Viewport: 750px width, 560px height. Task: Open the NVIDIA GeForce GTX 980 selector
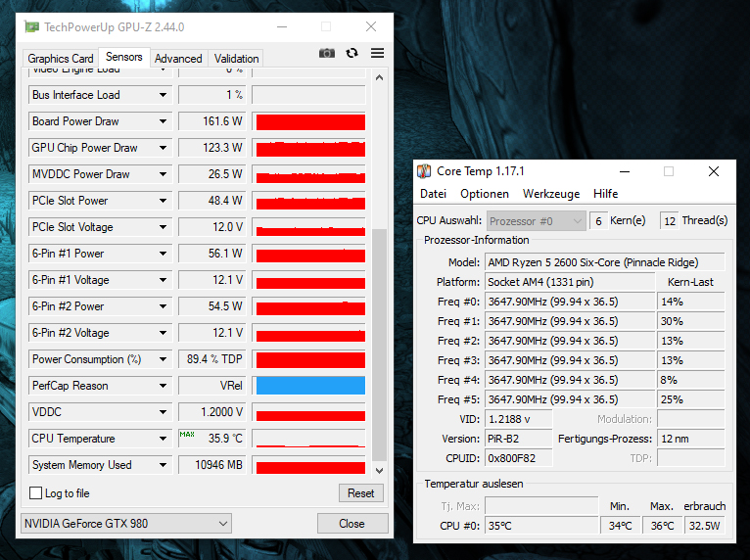(126, 523)
